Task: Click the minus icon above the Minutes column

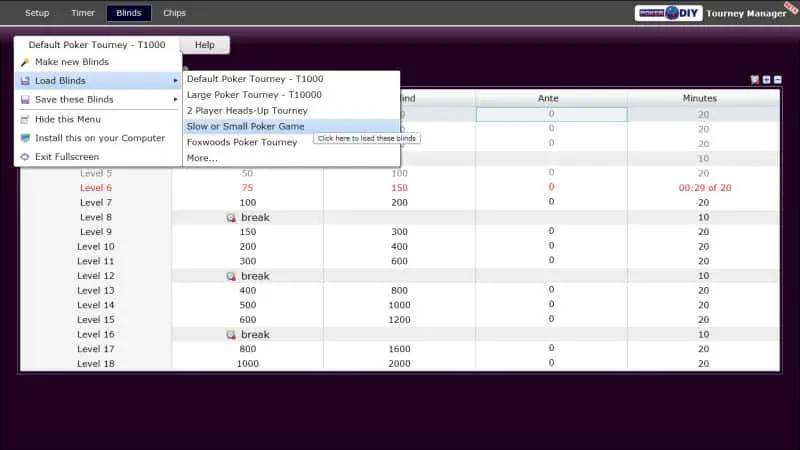Action: 778,80
